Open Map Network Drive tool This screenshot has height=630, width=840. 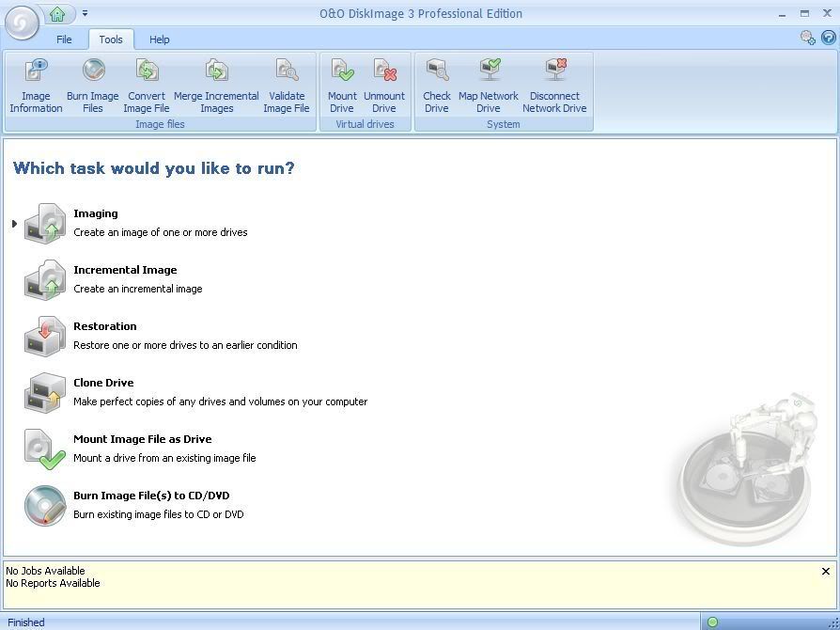tap(489, 86)
